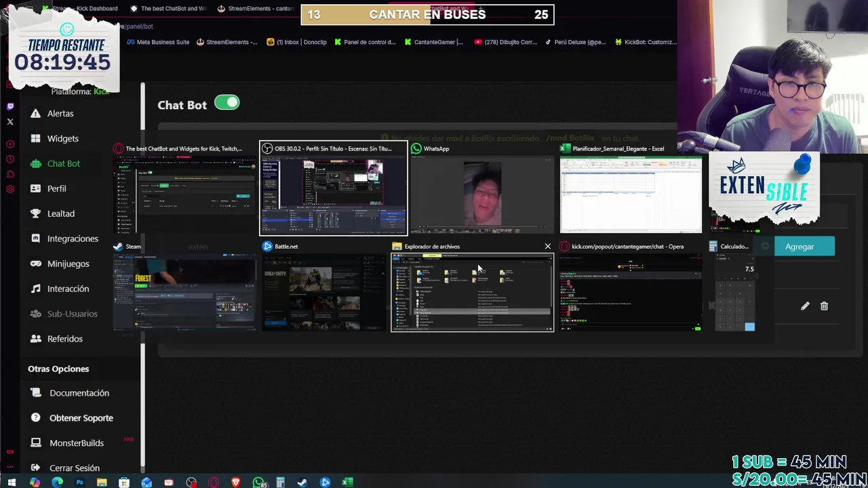
Task: Open File Explorer from the taskbar
Action: click(x=102, y=483)
